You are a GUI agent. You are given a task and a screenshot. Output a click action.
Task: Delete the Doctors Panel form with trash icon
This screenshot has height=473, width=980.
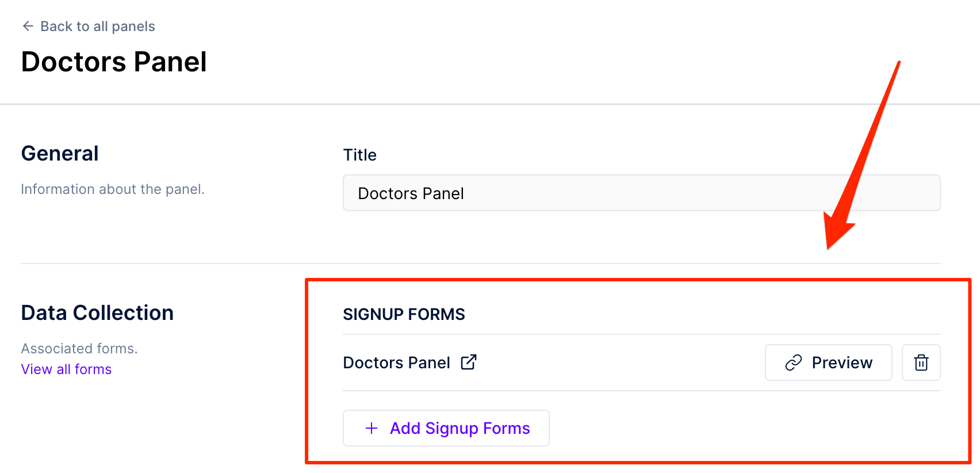coord(921,363)
